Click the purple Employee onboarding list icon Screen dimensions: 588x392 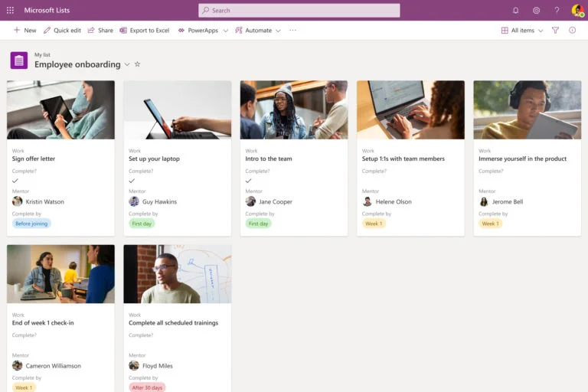(x=18, y=60)
